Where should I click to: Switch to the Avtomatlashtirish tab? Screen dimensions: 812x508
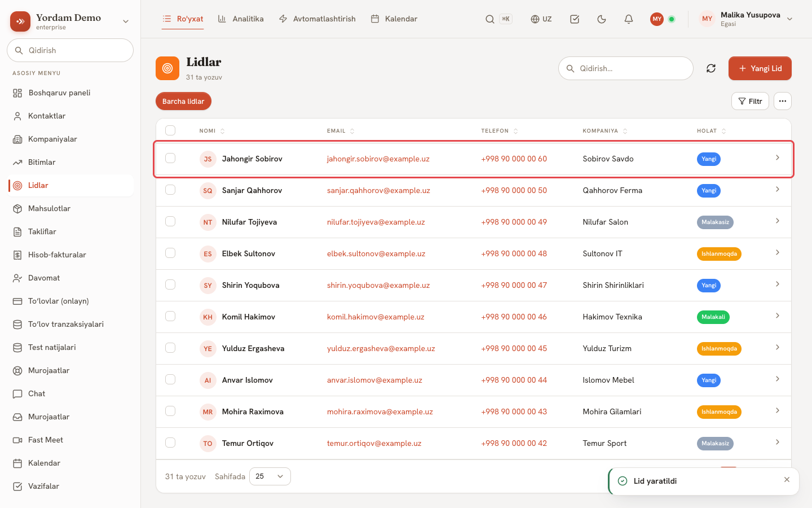tap(317, 19)
